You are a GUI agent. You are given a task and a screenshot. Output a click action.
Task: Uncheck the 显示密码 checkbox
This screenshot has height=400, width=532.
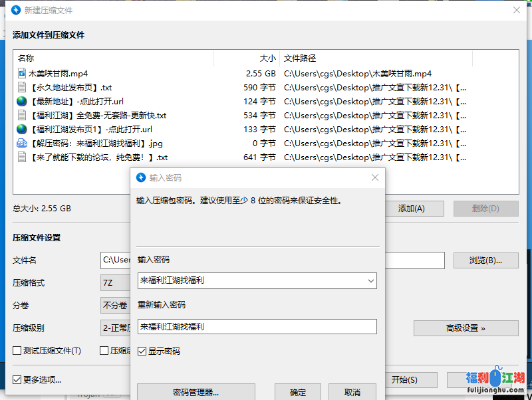pyautogui.click(x=142, y=351)
